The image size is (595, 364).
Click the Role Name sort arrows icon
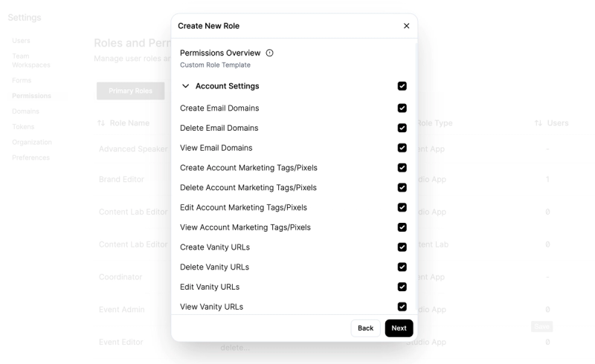101,123
